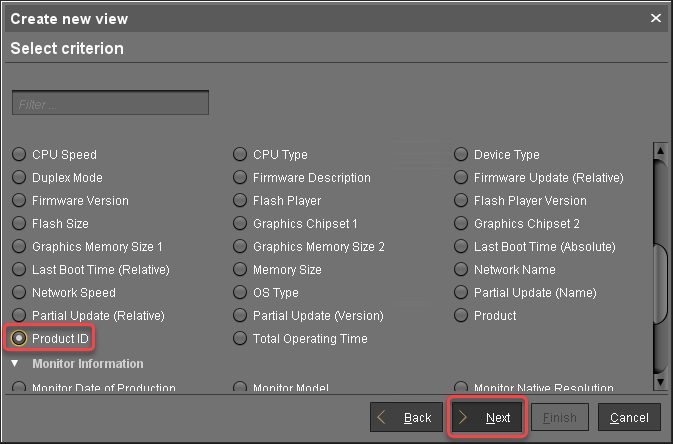The width and height of the screenshot is (673, 444).
Task: Select Total Operating Time option
Action: click(240, 339)
